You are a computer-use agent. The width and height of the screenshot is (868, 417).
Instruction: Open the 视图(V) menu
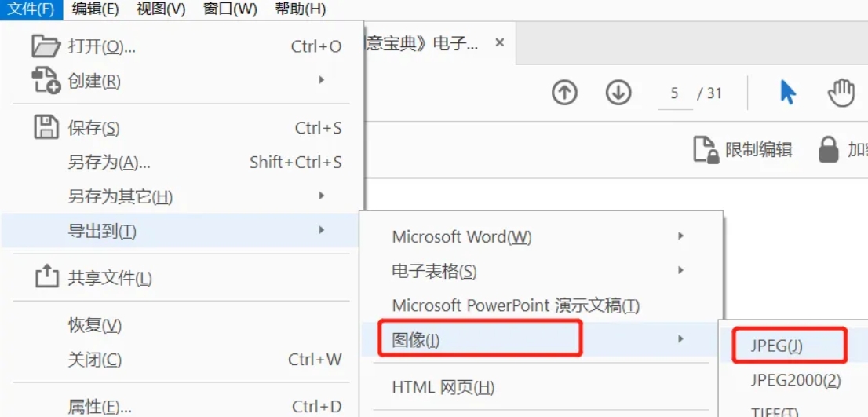161,9
